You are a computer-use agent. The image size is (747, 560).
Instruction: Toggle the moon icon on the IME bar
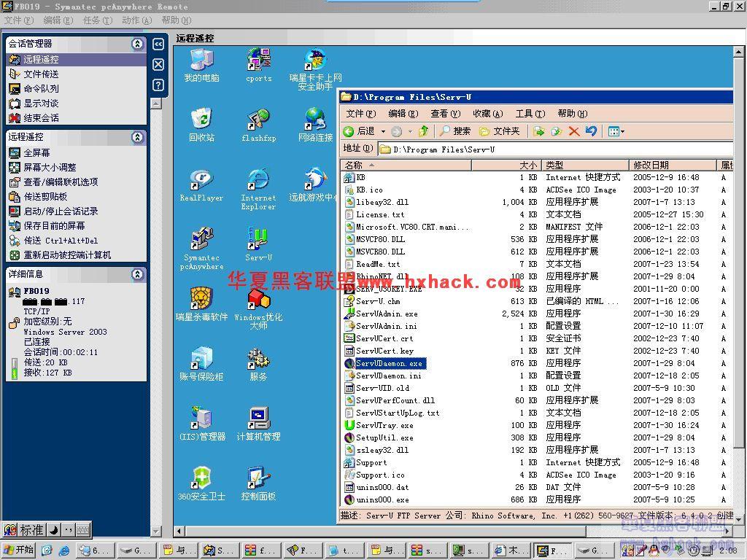[54, 530]
